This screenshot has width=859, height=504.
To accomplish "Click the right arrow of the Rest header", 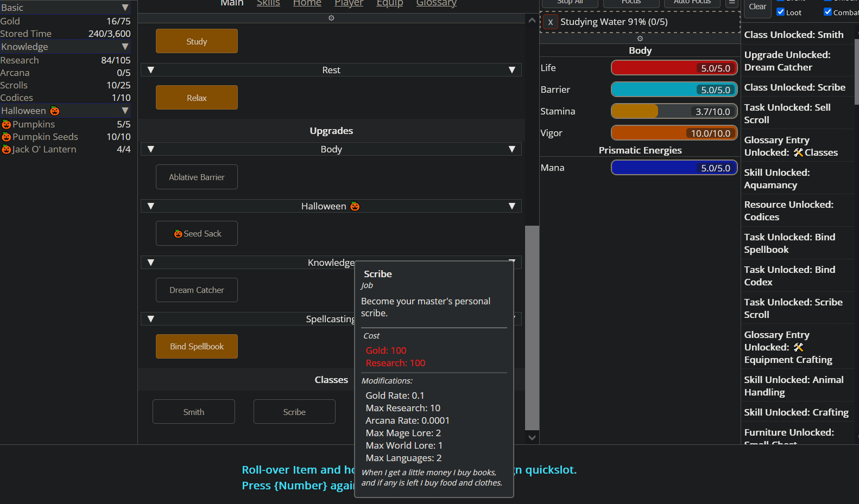I will point(512,70).
